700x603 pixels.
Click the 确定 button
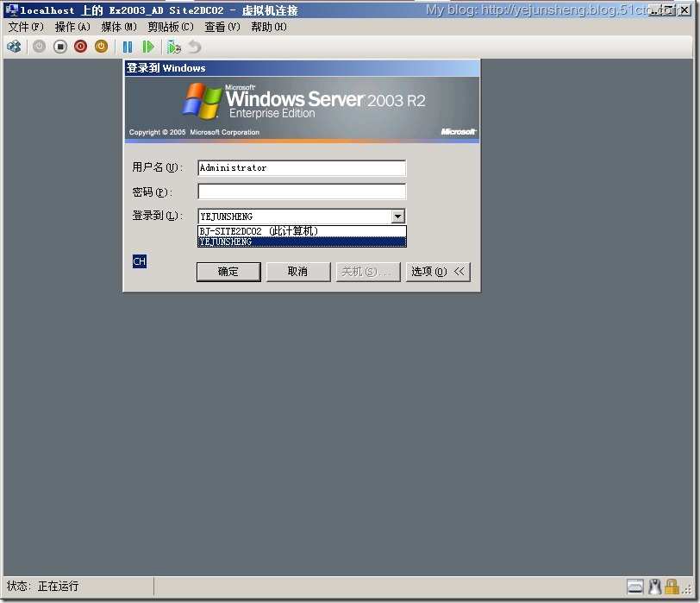pos(228,272)
